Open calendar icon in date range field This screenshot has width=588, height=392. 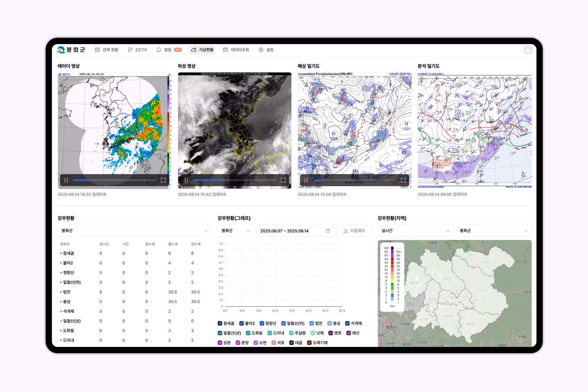click(x=328, y=231)
